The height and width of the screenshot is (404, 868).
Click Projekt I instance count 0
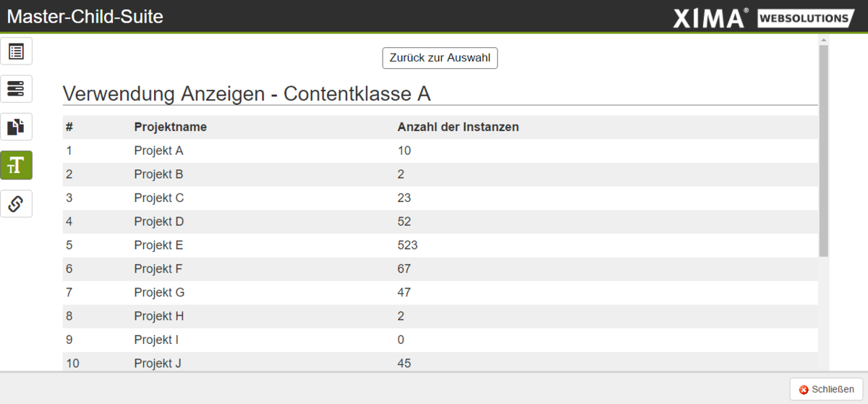coord(401,340)
